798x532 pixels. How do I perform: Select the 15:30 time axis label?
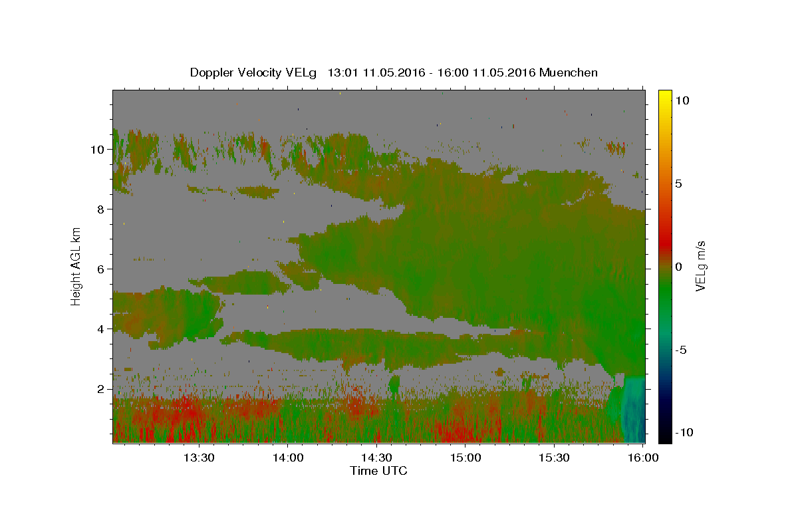[x=555, y=458]
